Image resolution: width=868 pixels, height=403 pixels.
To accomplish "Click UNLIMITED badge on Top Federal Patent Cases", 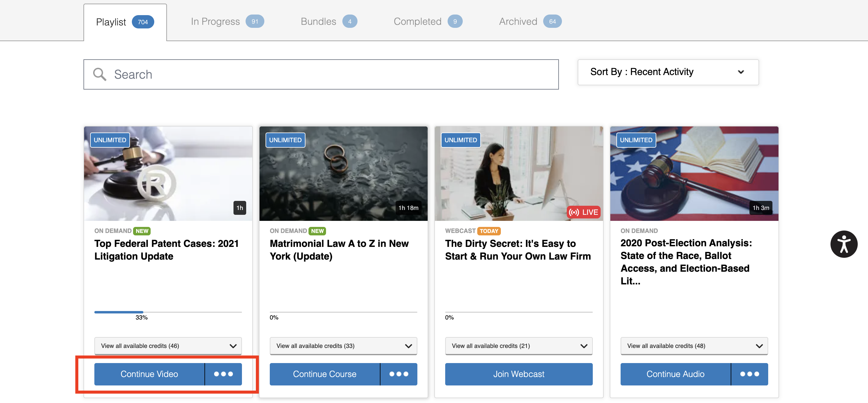I will pos(110,140).
